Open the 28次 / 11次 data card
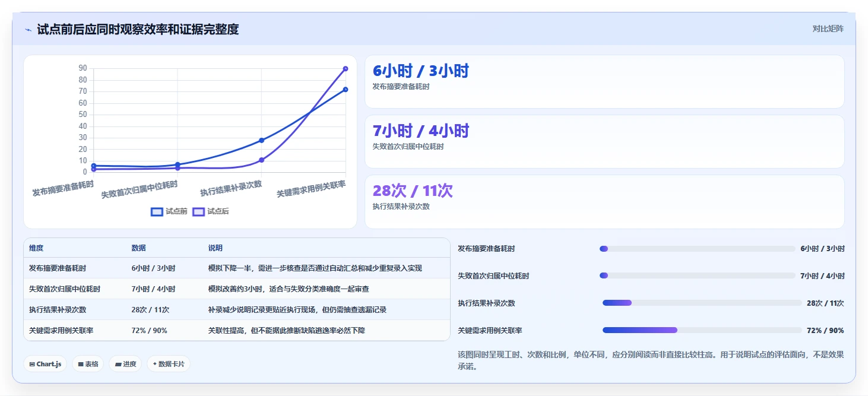This screenshot has height=396, width=868. (604, 201)
